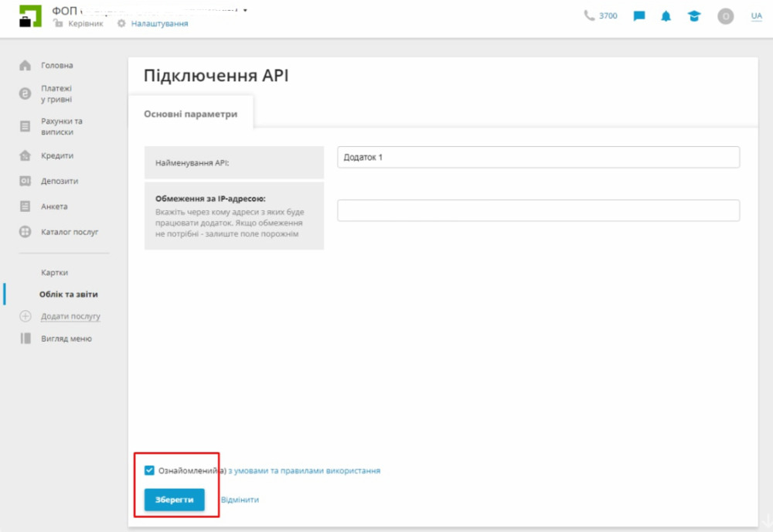Open the user profile avatar
This screenshot has height=532, width=773.
(725, 16)
